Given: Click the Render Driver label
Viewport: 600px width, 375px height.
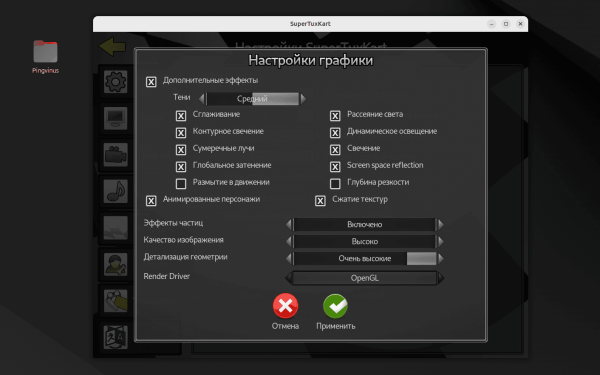Looking at the screenshot, I should click(x=166, y=276).
